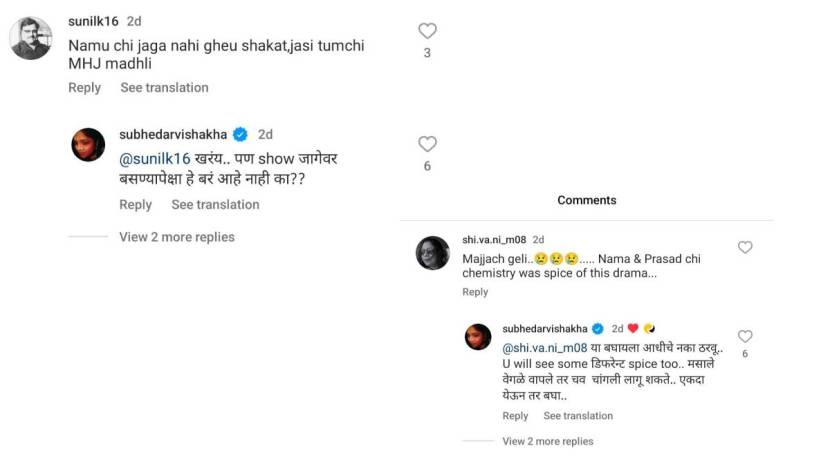Like shi.va.ni_m08's comment with the heart
The width and height of the screenshot is (830, 466).
click(x=745, y=247)
